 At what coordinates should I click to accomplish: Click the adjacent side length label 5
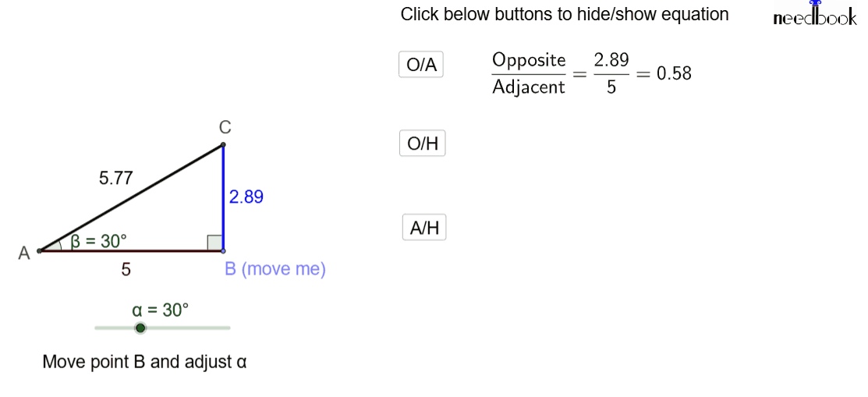point(126,270)
